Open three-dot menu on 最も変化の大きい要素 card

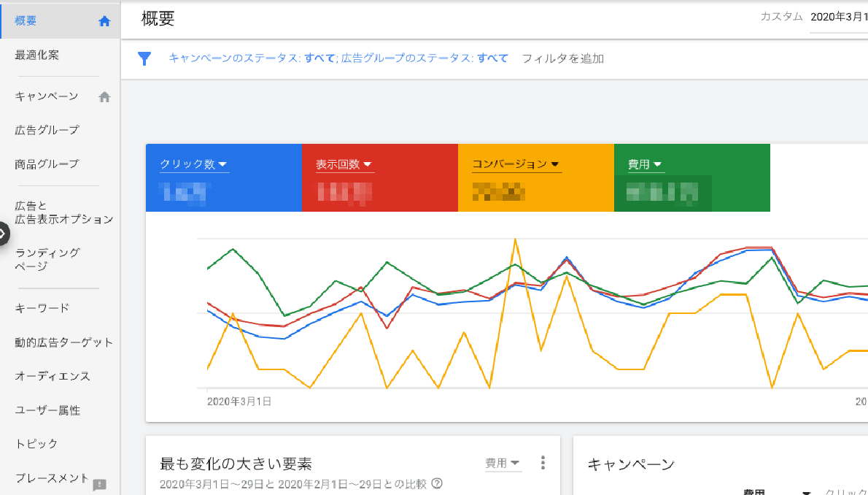(543, 463)
